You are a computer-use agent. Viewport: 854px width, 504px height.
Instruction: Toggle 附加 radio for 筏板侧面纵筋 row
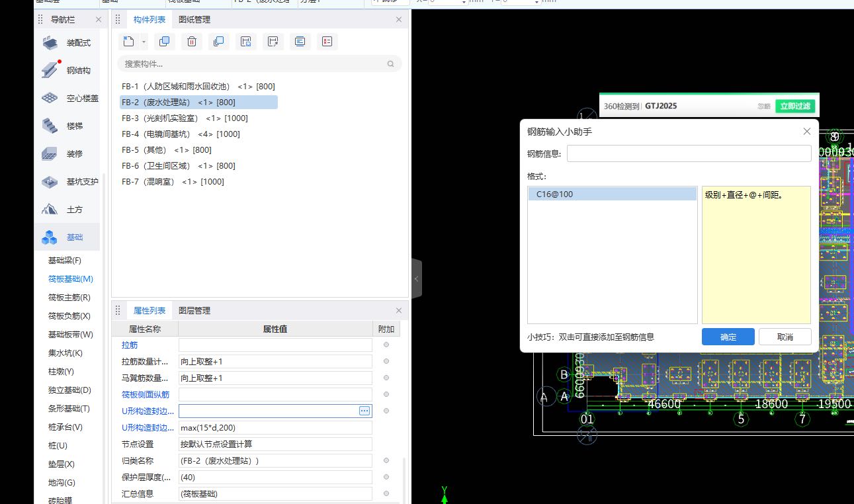pos(386,394)
